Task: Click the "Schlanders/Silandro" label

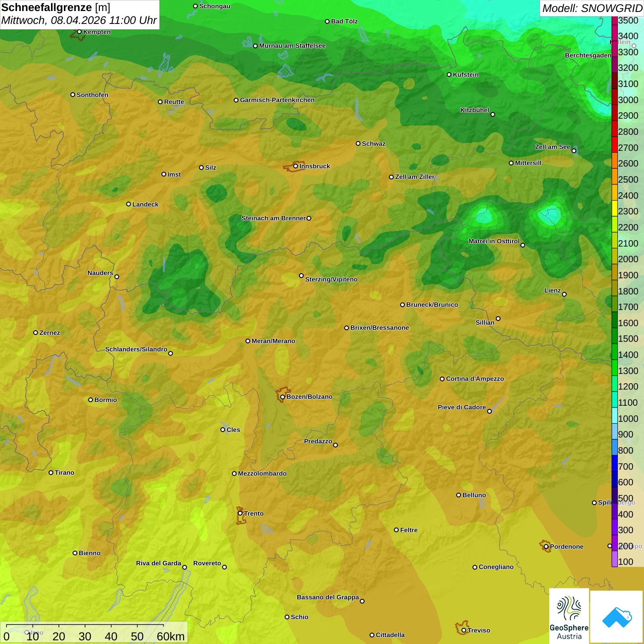Action: click(136, 349)
